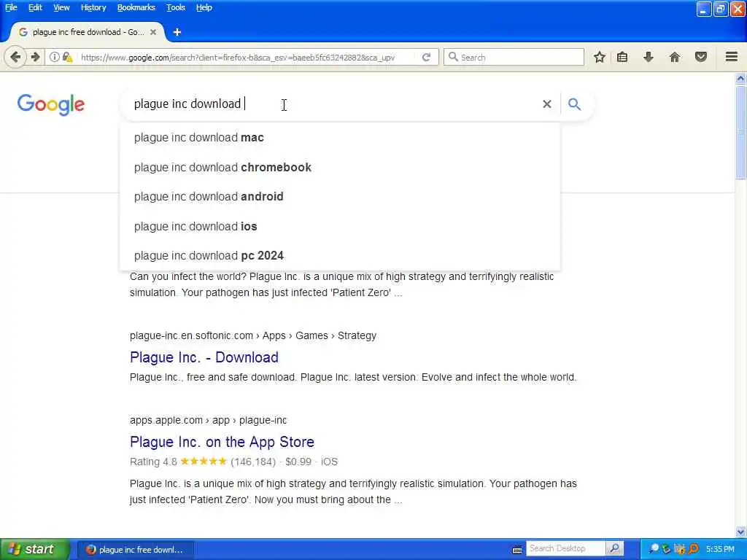Image resolution: width=747 pixels, height=560 pixels.
Task: Save page to Pocket icon
Action: point(701,57)
